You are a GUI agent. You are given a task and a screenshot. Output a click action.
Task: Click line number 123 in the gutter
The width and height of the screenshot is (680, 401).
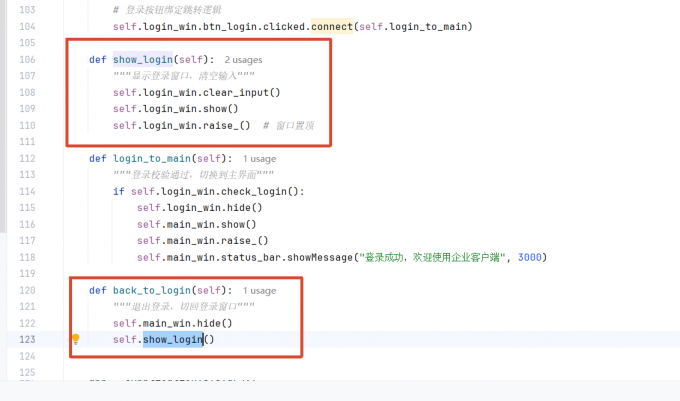pyautogui.click(x=27, y=339)
